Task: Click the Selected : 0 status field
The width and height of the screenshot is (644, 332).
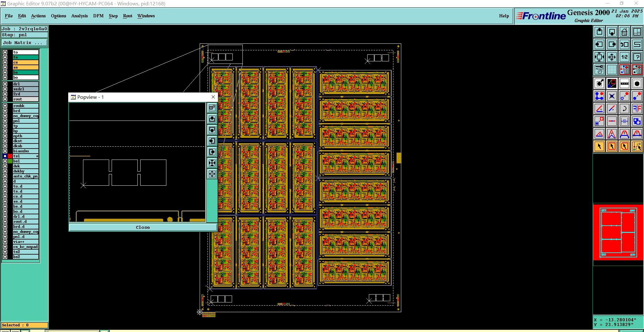Action: click(25, 325)
